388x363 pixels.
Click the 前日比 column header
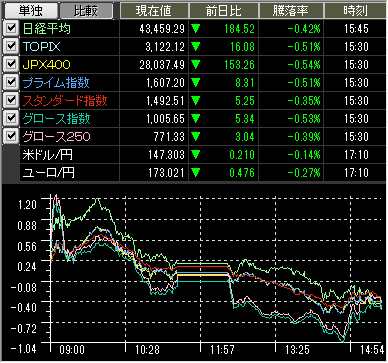point(224,11)
